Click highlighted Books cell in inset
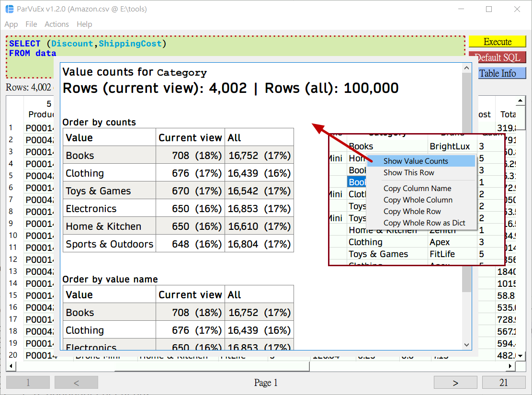The width and height of the screenshot is (532, 395). [x=357, y=182]
